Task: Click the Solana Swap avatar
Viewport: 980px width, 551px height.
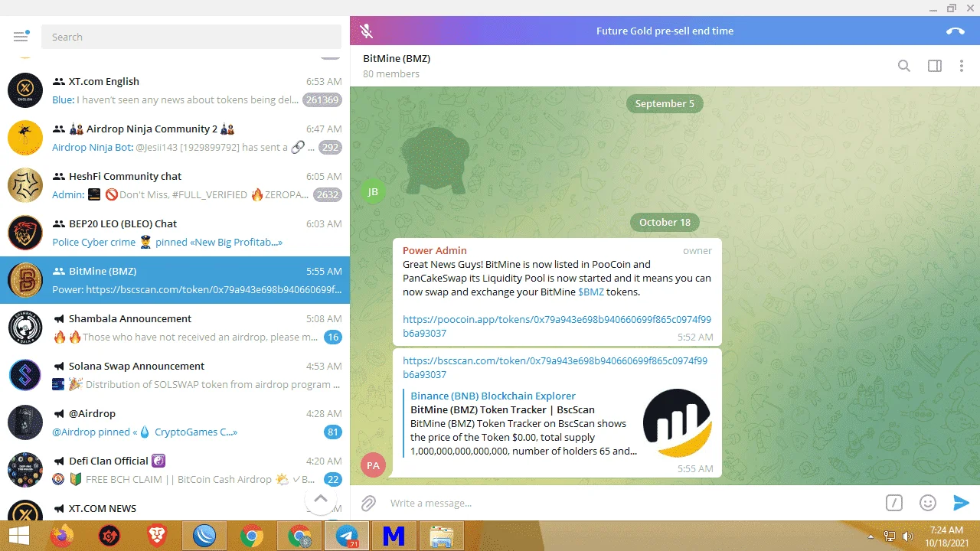Action: pyautogui.click(x=25, y=375)
